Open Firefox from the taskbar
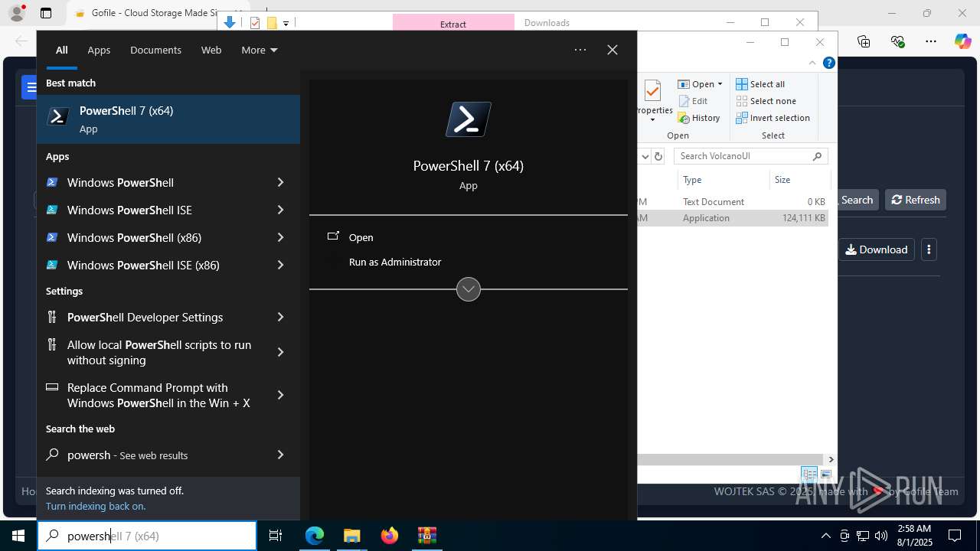 point(389,536)
